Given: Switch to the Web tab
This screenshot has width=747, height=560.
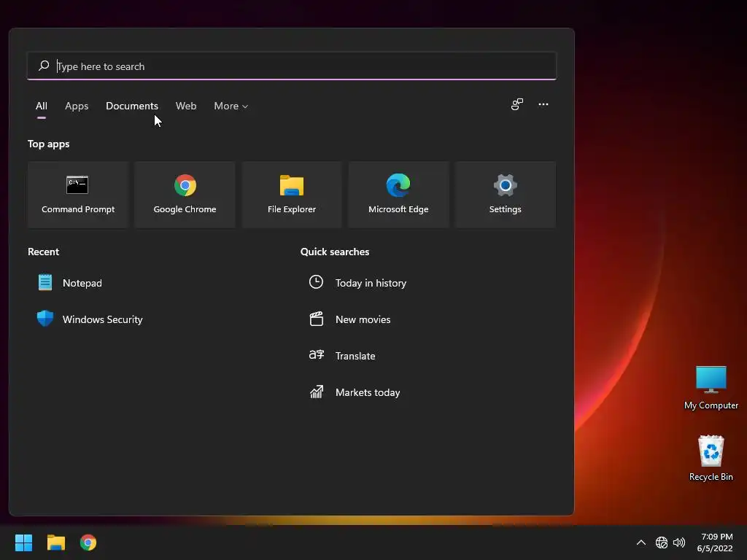Looking at the screenshot, I should click(x=186, y=106).
